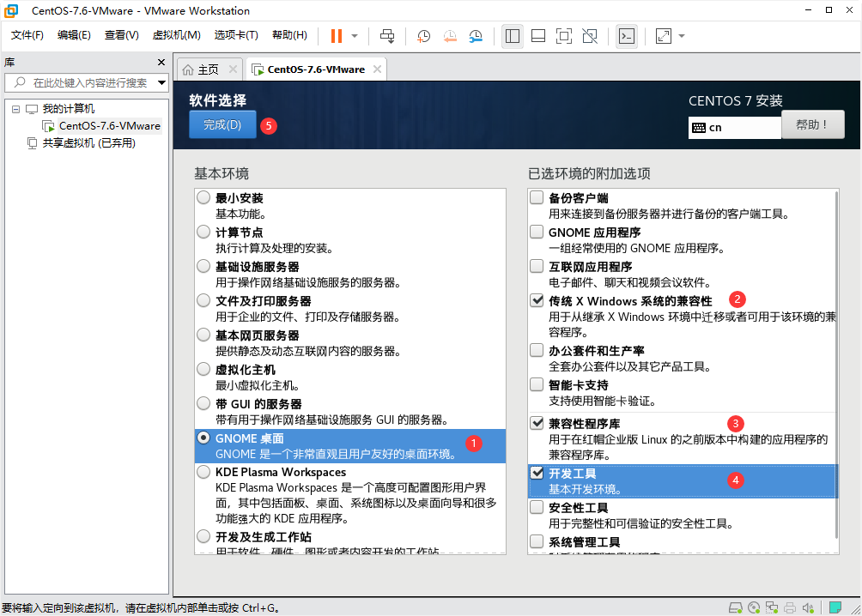
Task: Open the 虚拟机(M) menu
Action: click(x=177, y=35)
